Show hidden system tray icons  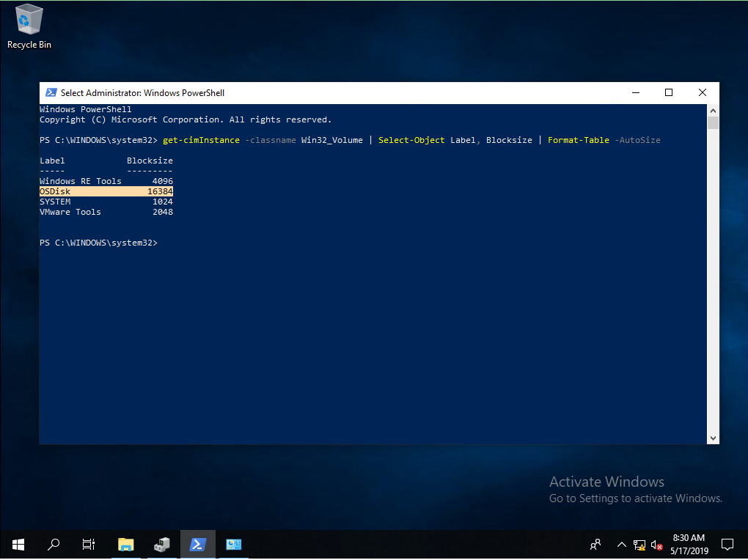point(622,545)
